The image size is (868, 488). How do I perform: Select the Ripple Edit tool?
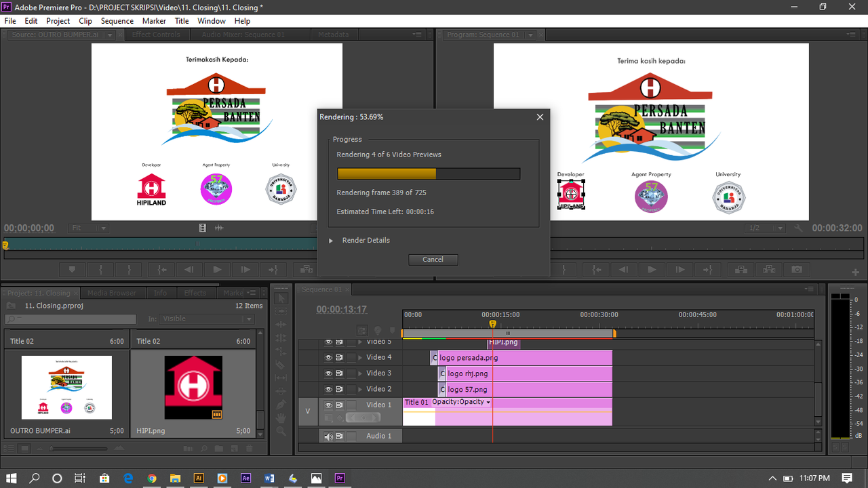point(282,325)
